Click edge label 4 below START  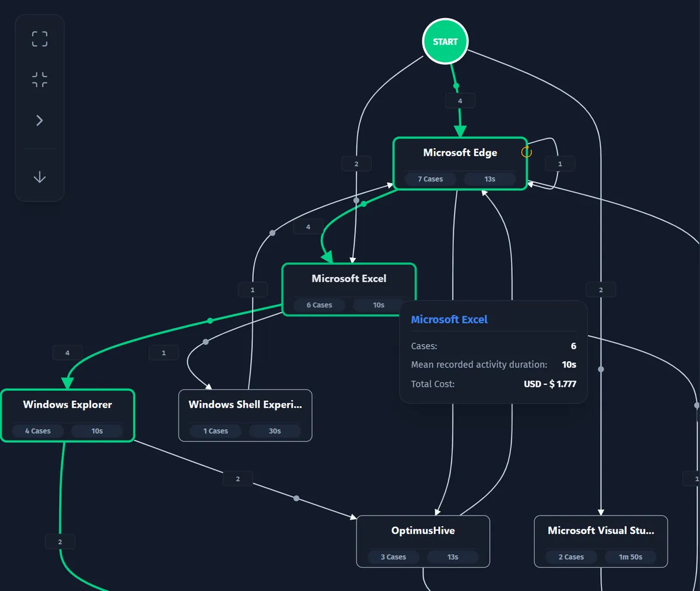[x=460, y=101]
